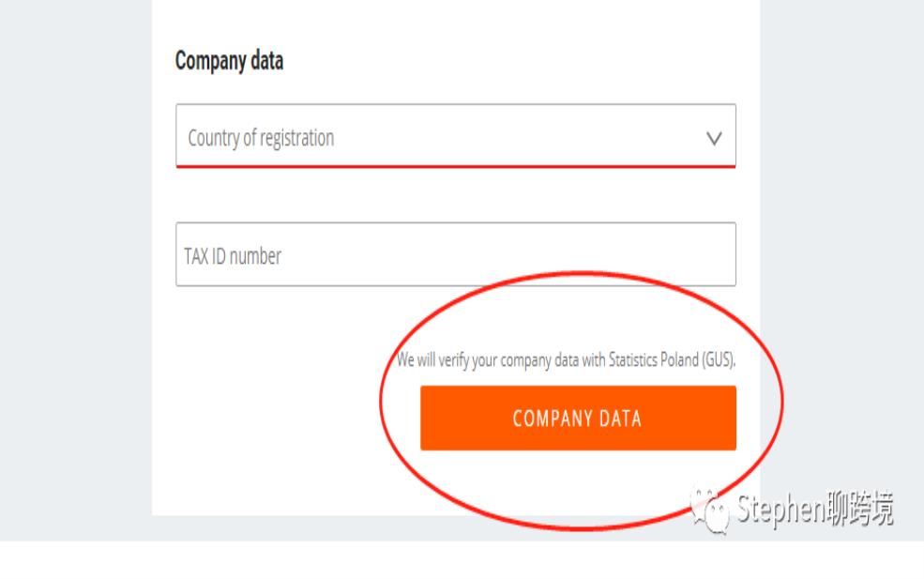Click the middle of the country combo box
The image size is (924, 579).
456,136
